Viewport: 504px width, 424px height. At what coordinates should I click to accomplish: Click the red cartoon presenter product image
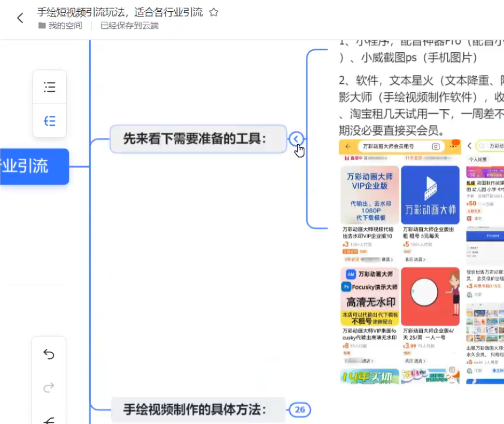[430, 296]
